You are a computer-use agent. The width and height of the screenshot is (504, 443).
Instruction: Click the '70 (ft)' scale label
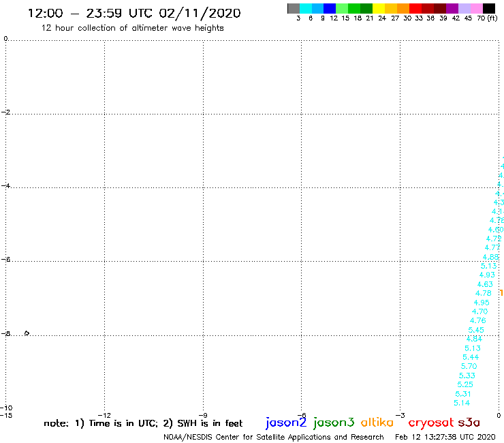click(x=487, y=18)
